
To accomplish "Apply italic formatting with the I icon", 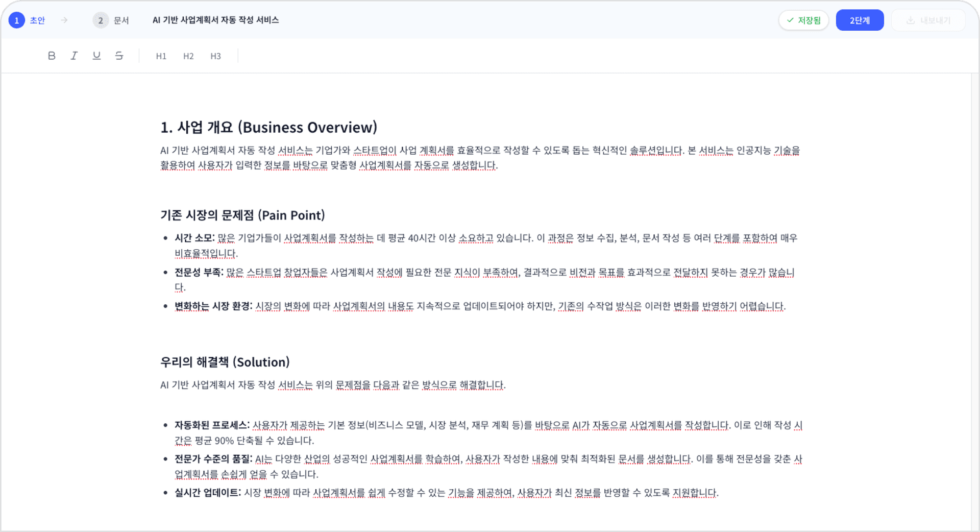I will (x=74, y=56).
